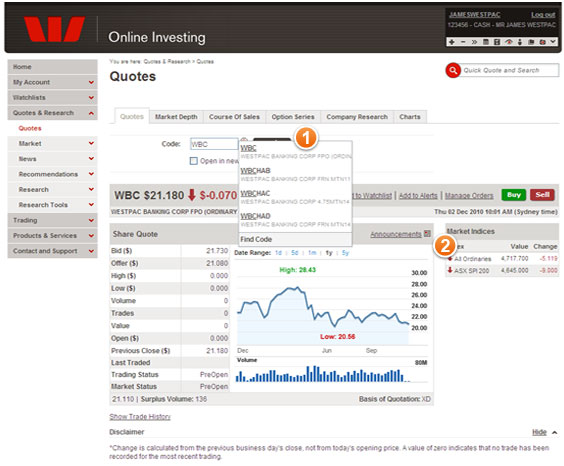Select the 5y chart date range
Image resolution: width=564 pixels, height=466 pixels.
pyautogui.click(x=345, y=253)
